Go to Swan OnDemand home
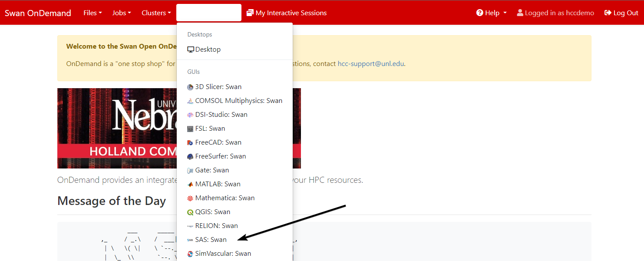The height and width of the screenshot is (261, 644). pos(38,13)
